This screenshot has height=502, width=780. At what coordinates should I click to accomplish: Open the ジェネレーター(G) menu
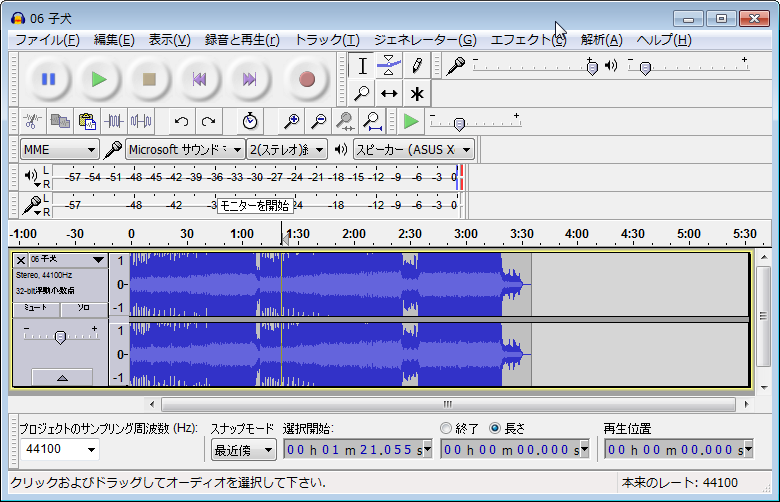(425, 40)
